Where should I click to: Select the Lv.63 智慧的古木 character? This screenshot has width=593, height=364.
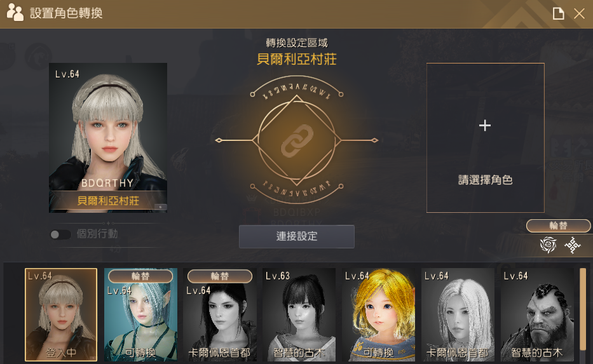click(299, 314)
